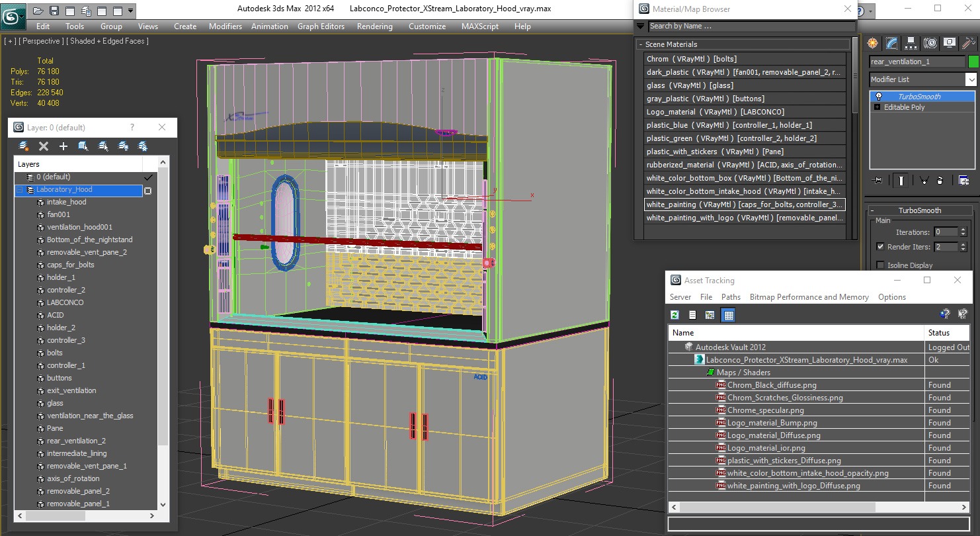Enable Isoline Display checkbox
This screenshot has height=536, width=980.
click(x=880, y=265)
